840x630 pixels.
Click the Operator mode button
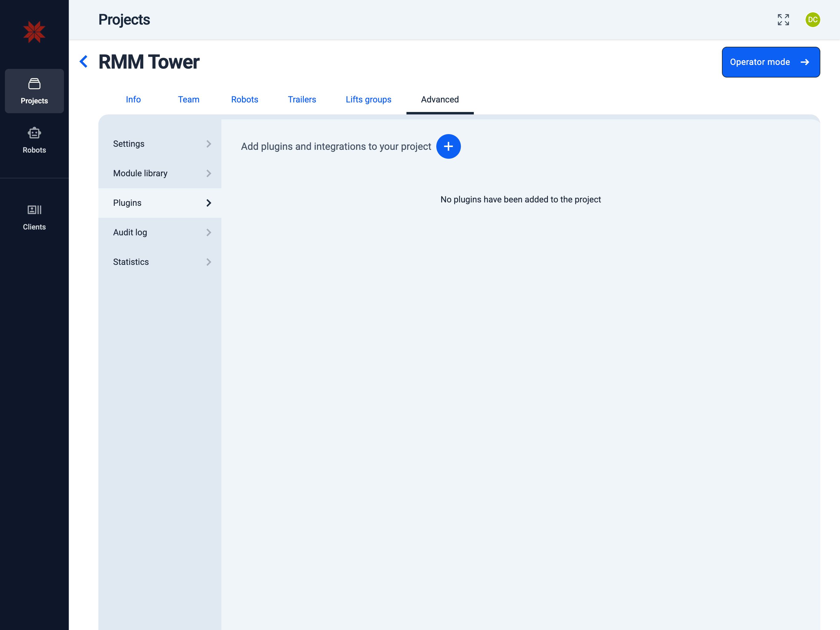tap(770, 62)
